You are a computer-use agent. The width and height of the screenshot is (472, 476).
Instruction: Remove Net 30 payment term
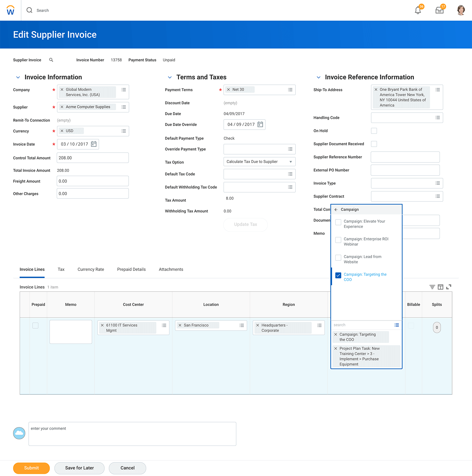click(x=228, y=89)
